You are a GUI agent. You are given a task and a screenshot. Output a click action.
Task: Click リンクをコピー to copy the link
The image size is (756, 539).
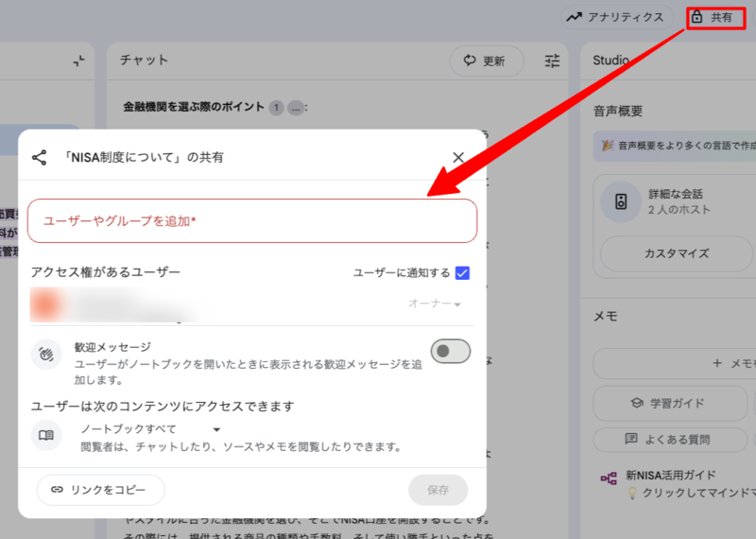point(100,490)
